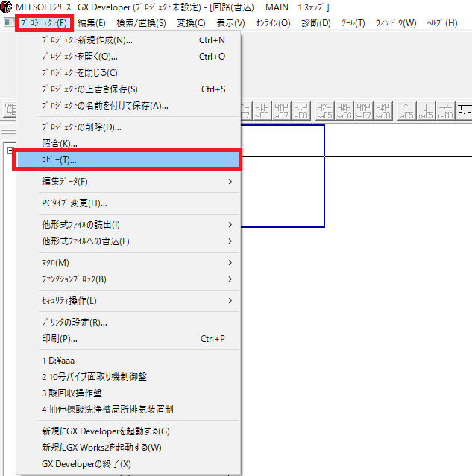Open the ウィンドウ(W) menu
The width and height of the screenshot is (472, 476).
(396, 23)
